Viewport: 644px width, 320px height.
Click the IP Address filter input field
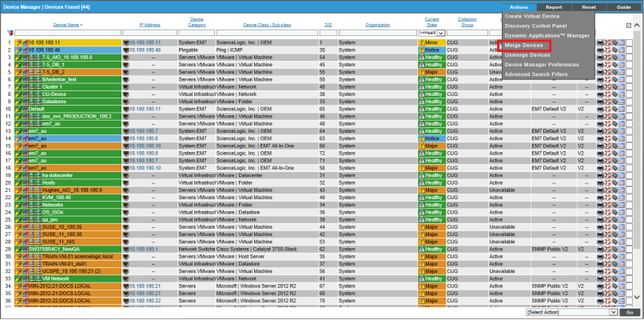[x=149, y=33]
